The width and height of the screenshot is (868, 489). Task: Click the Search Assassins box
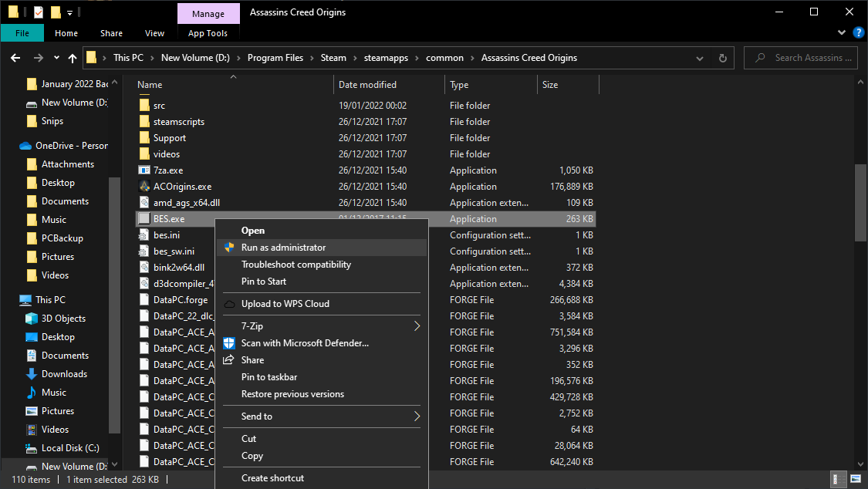[800, 58]
